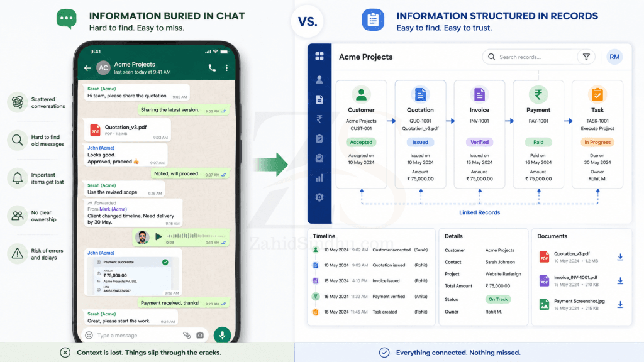Click PAY-1001 on the Payment card

click(538, 121)
